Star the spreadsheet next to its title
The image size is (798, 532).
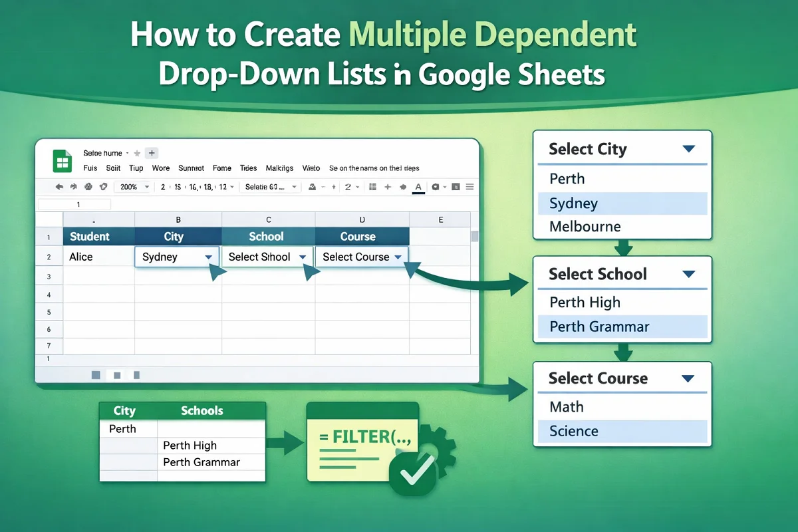pos(137,154)
